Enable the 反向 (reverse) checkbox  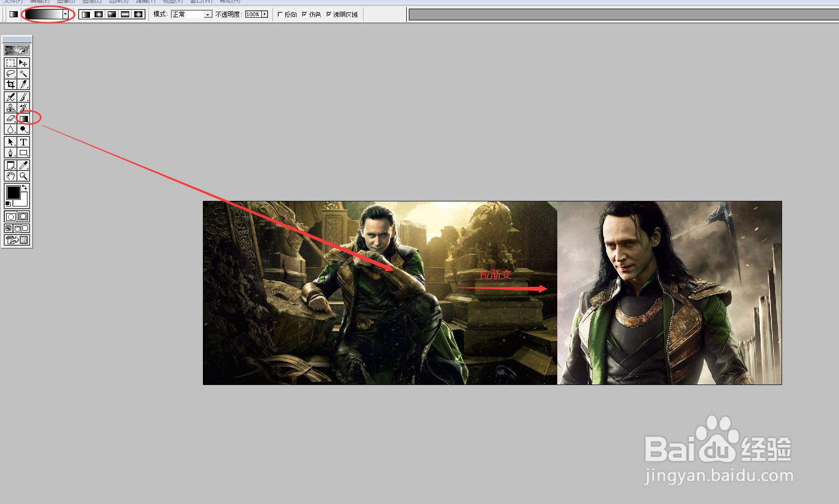(x=280, y=14)
